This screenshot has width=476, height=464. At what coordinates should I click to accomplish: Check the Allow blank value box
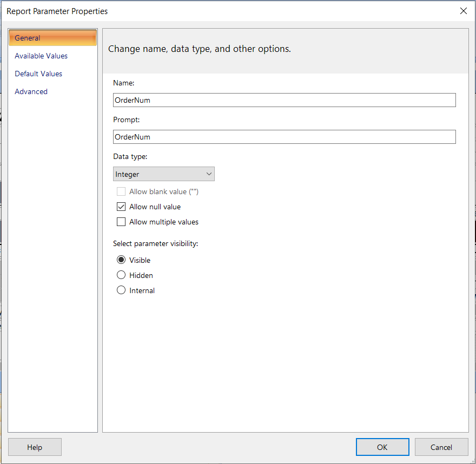pyautogui.click(x=121, y=191)
